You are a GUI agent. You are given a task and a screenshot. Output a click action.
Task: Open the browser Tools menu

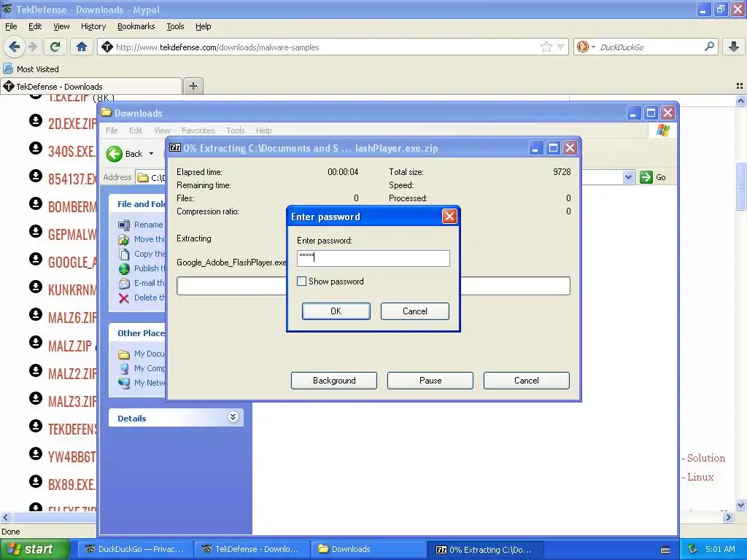tap(175, 26)
